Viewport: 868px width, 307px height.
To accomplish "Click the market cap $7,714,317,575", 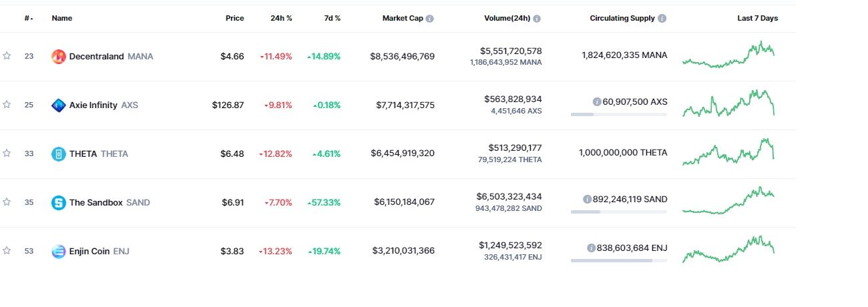I will pyautogui.click(x=405, y=105).
